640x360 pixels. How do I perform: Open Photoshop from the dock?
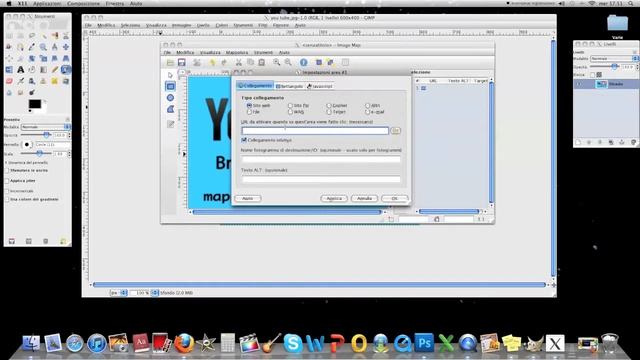[x=424, y=343]
